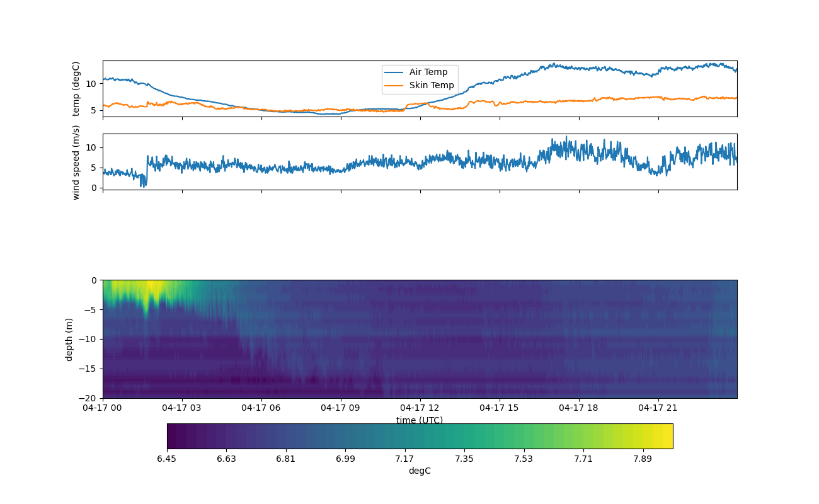The image size is (819, 504).
Task: Click the 7.17 tick label on the colorbar
Action: coord(404,459)
